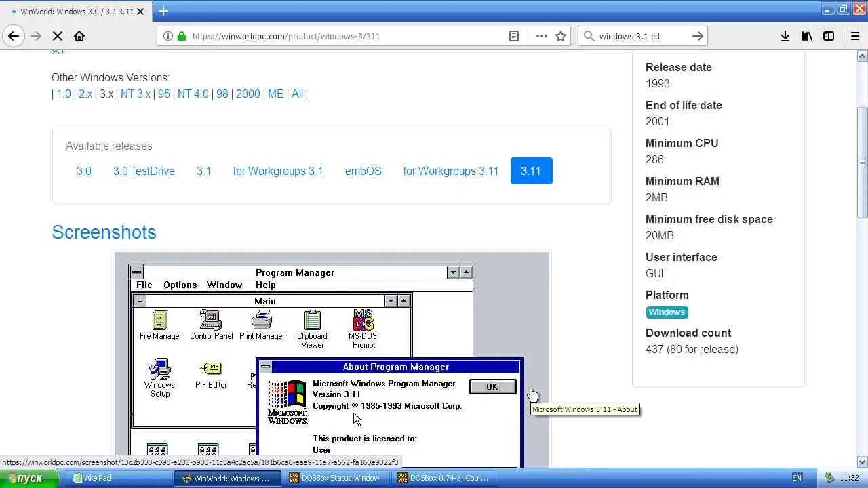Screen dimensions: 868x488
Task: Open Windows ME version link
Action: [x=276, y=94]
